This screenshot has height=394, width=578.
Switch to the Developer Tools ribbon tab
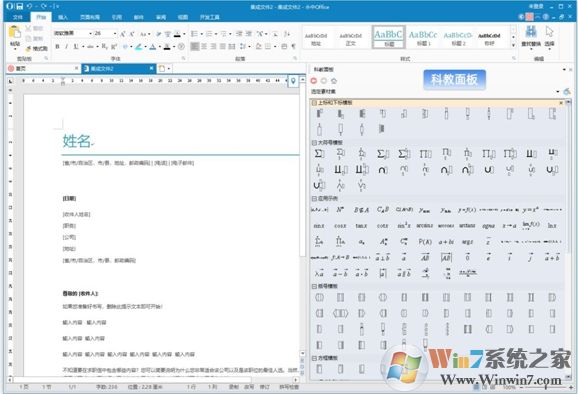tap(209, 17)
